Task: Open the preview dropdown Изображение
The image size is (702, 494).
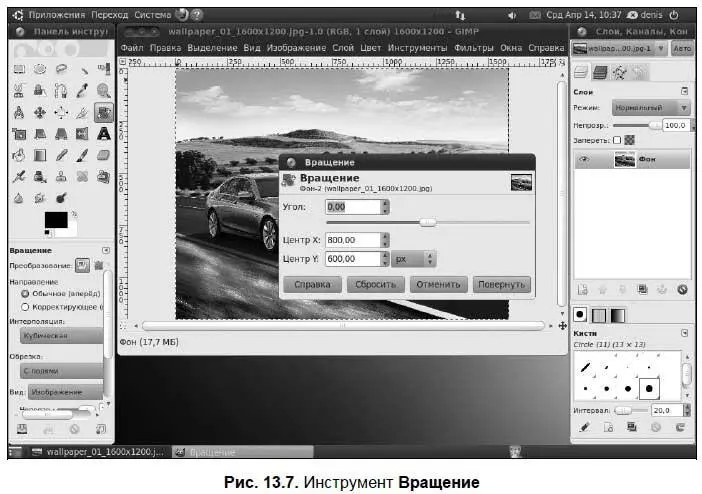Action: coord(66,392)
